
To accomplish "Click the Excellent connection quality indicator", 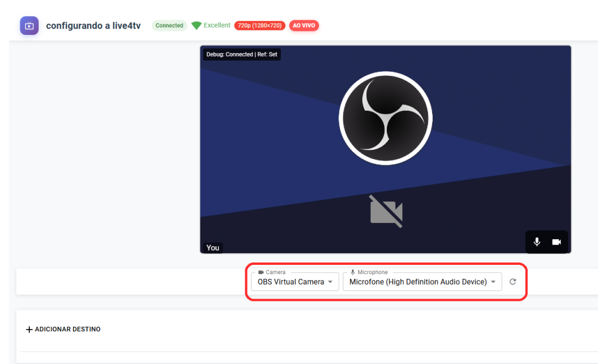I will point(211,26).
